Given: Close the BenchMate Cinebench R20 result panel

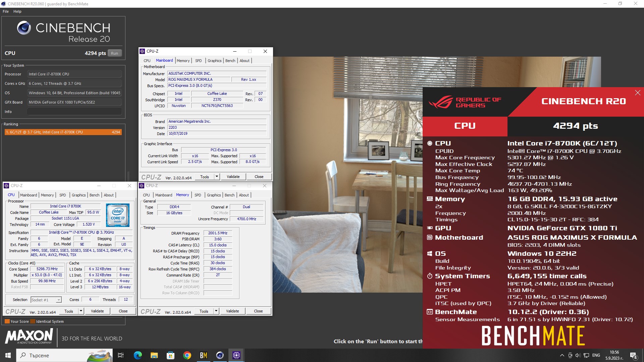Looking at the screenshot, I should point(638,93).
